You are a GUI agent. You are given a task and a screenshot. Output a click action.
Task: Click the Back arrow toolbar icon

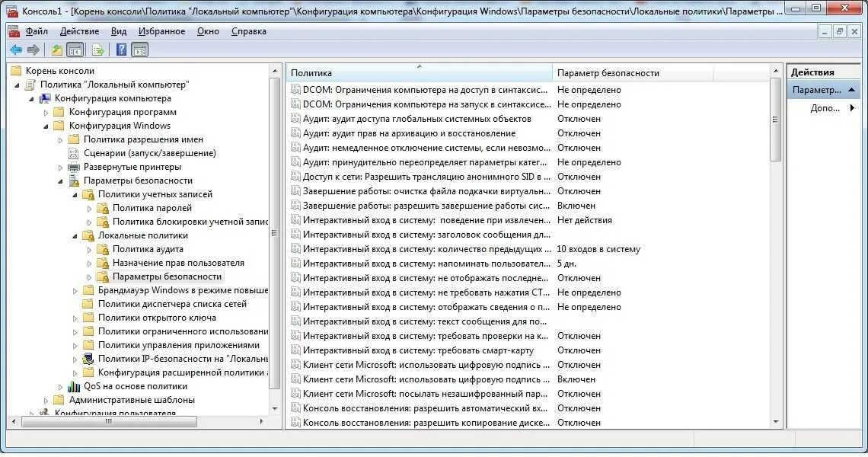tap(15, 50)
